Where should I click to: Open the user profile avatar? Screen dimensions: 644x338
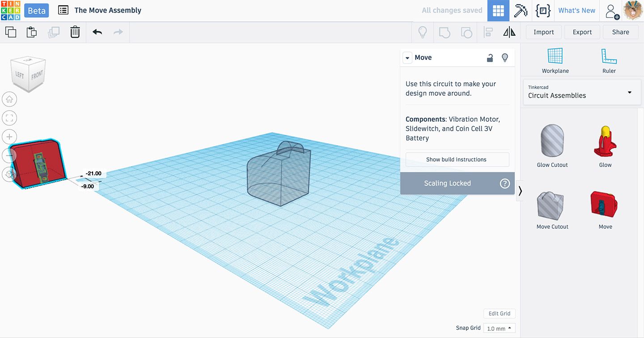[x=633, y=10]
